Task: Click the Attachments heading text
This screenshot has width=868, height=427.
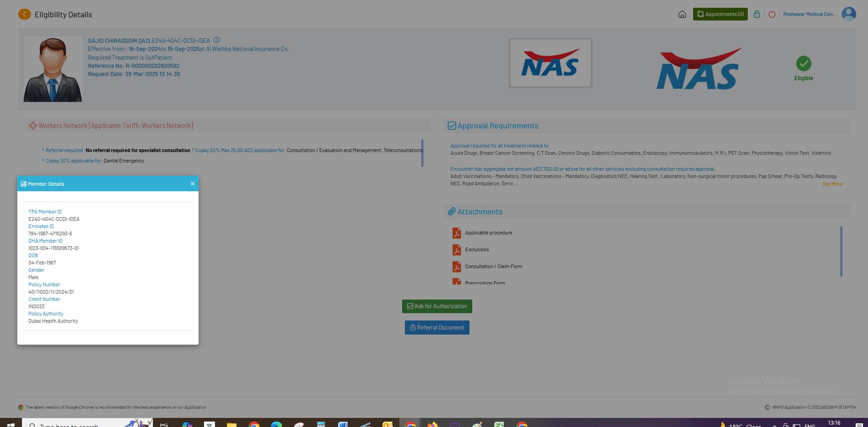Action: click(480, 212)
